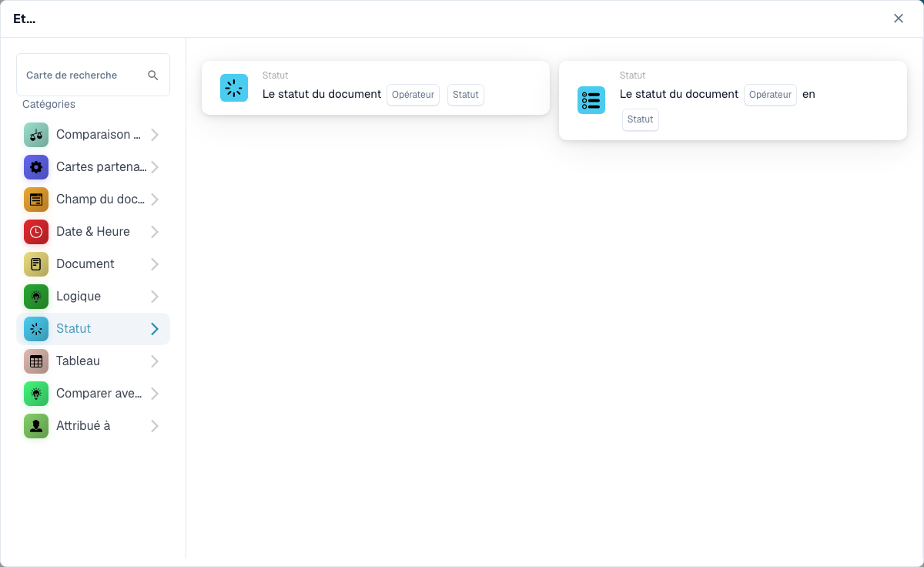This screenshot has height=567, width=924.
Task: Expand the Comparer avec chevron
Action: tap(155, 394)
